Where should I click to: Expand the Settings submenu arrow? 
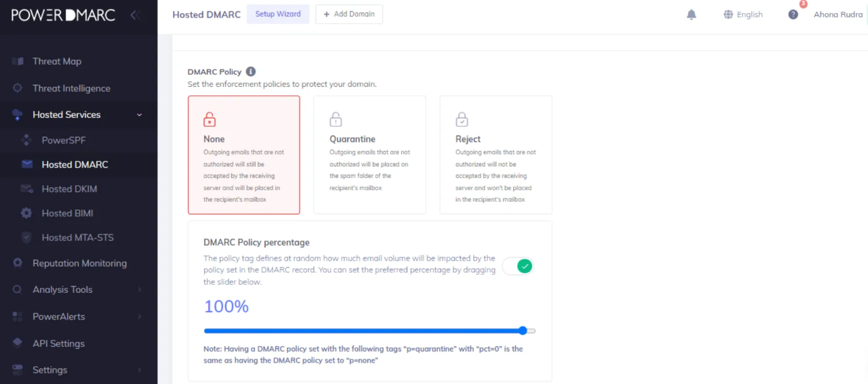point(140,370)
